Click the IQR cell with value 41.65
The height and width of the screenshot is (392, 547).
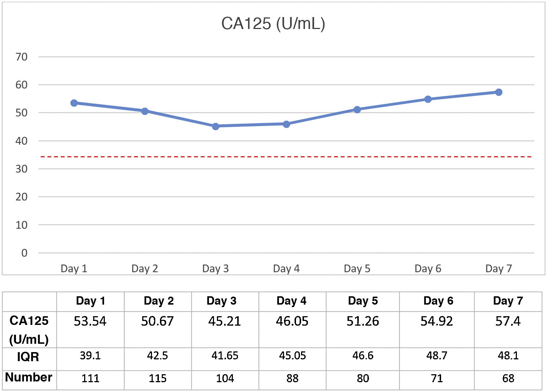(225, 356)
